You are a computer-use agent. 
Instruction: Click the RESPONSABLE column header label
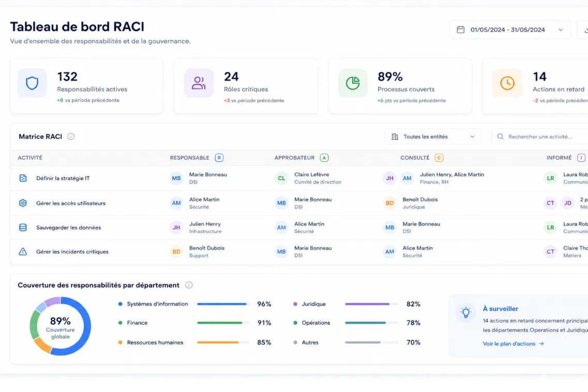[x=190, y=158]
